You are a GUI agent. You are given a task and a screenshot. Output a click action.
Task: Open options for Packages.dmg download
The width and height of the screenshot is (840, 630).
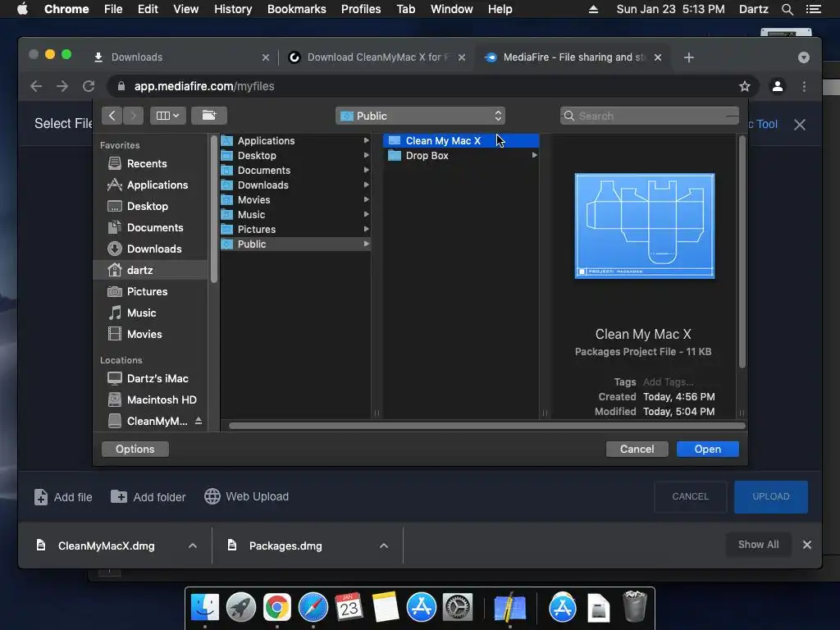[x=384, y=546]
